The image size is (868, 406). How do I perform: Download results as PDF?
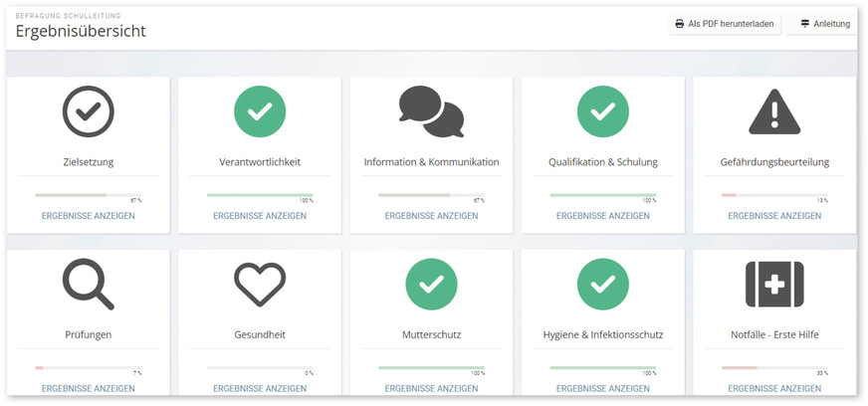pyautogui.click(x=724, y=23)
